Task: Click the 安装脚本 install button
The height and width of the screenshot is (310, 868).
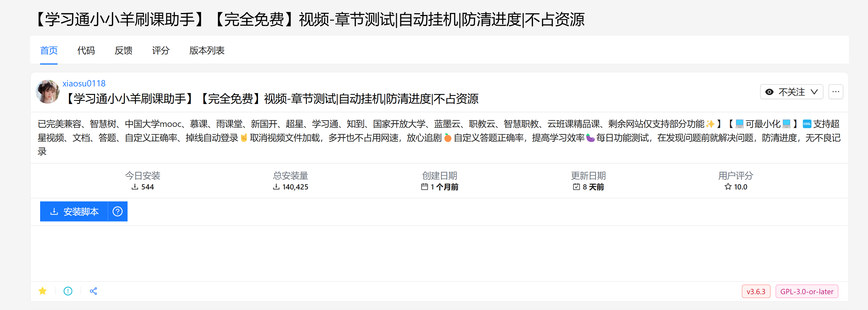Action: [x=74, y=211]
